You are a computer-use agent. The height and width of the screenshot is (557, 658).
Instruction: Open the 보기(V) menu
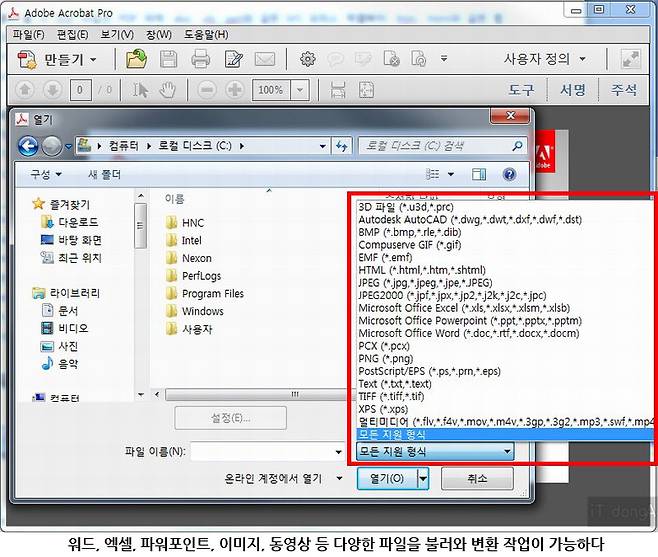[117, 34]
